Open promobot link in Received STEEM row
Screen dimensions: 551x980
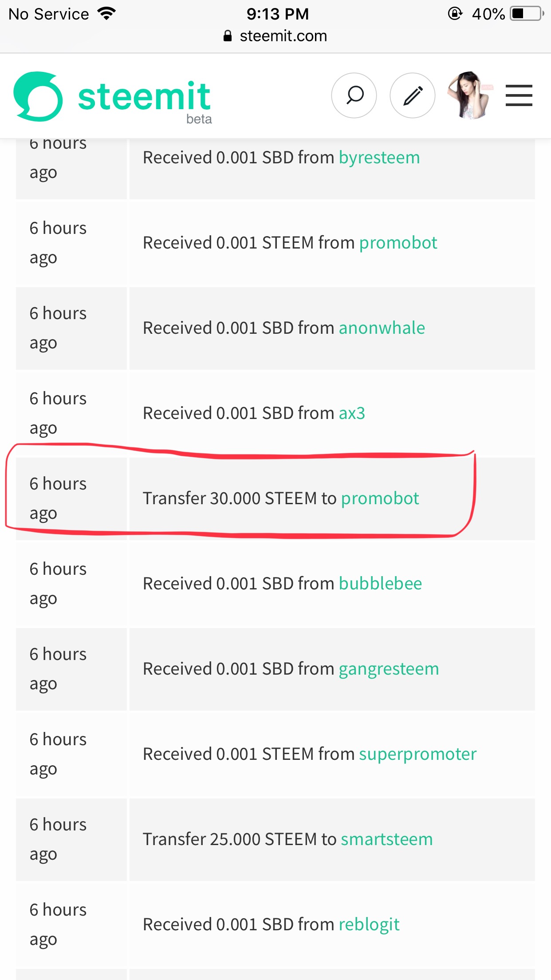(x=398, y=243)
